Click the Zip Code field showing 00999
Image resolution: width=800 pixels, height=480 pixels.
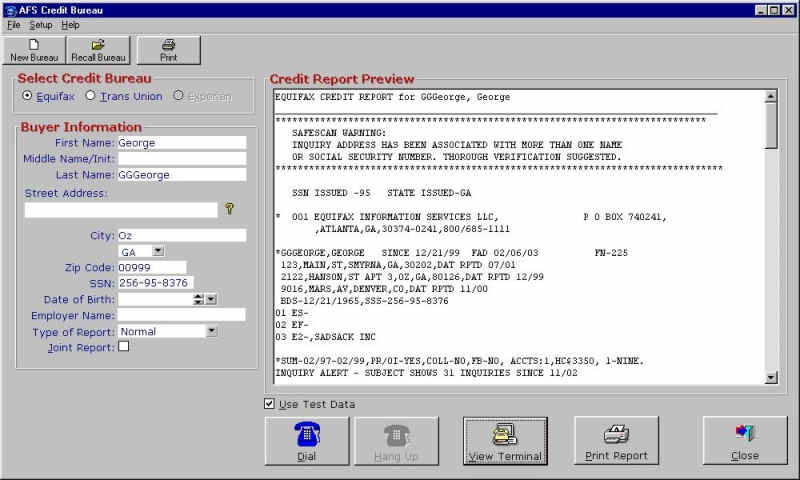[152, 267]
